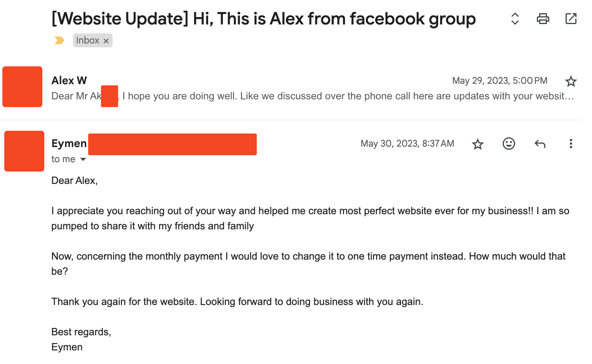Click the email subject line heading
This screenshot has width=592, height=364.
(263, 19)
